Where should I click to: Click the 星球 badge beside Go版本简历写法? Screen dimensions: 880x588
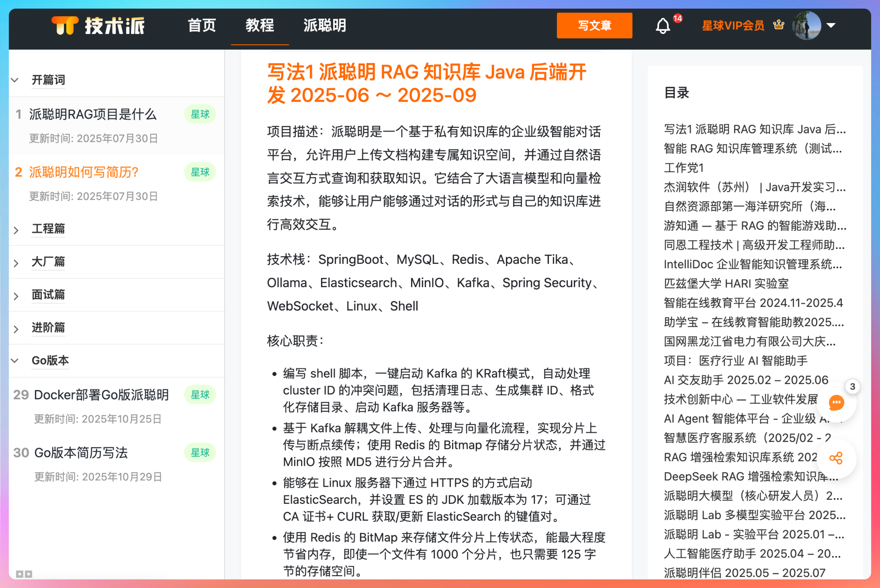pos(200,453)
